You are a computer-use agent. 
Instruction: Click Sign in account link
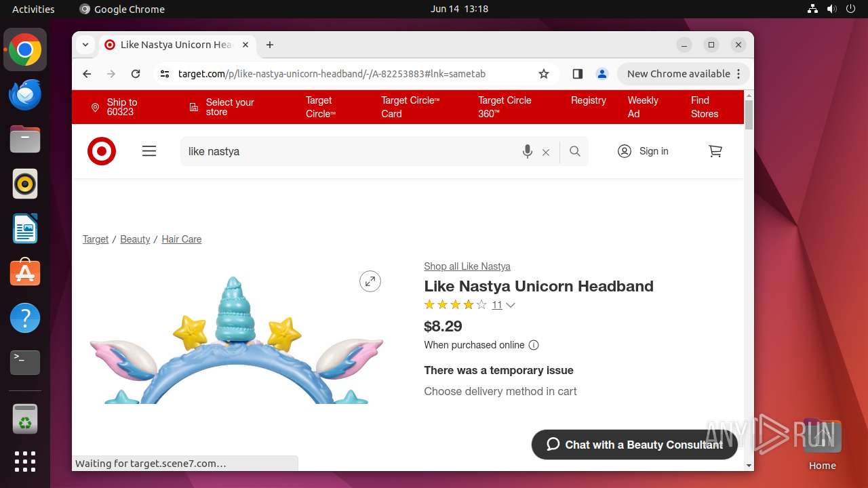tap(643, 151)
